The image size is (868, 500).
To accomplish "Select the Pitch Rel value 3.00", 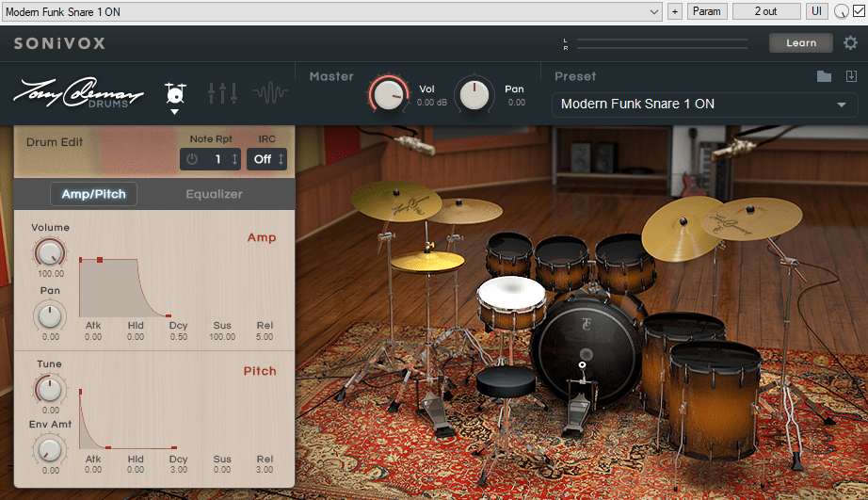I will click(265, 470).
